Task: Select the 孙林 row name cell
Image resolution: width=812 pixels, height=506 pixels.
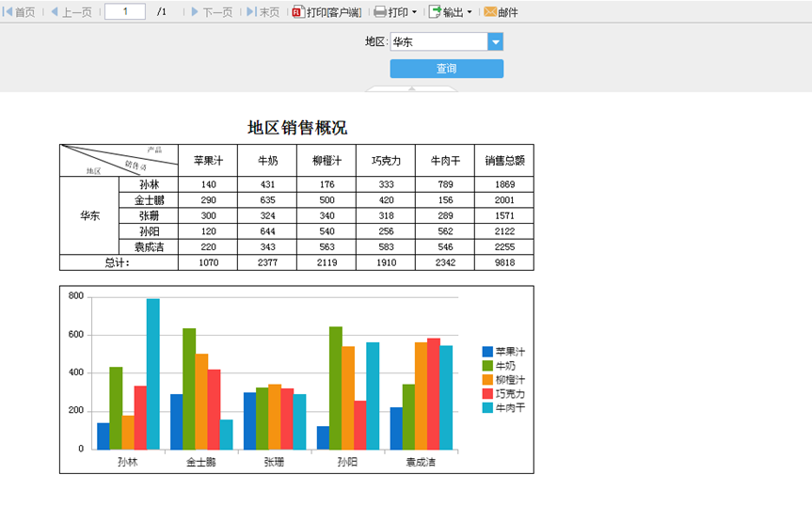Action: (x=149, y=184)
